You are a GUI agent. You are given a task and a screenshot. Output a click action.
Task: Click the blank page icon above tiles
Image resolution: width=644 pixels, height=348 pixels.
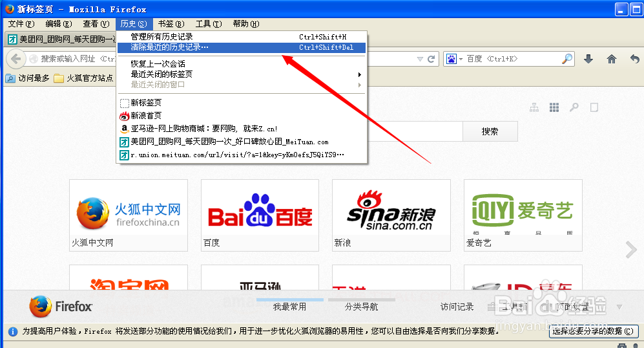[x=594, y=108]
